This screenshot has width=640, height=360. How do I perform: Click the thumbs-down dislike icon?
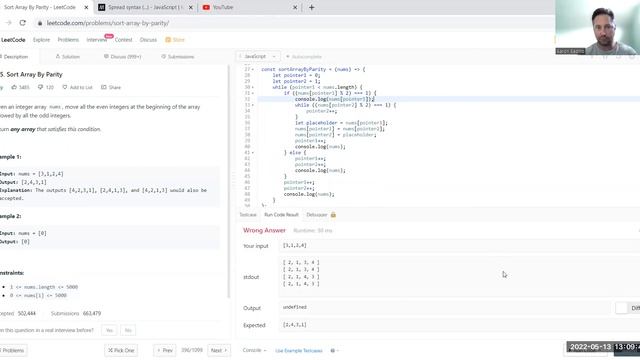pos(40,87)
